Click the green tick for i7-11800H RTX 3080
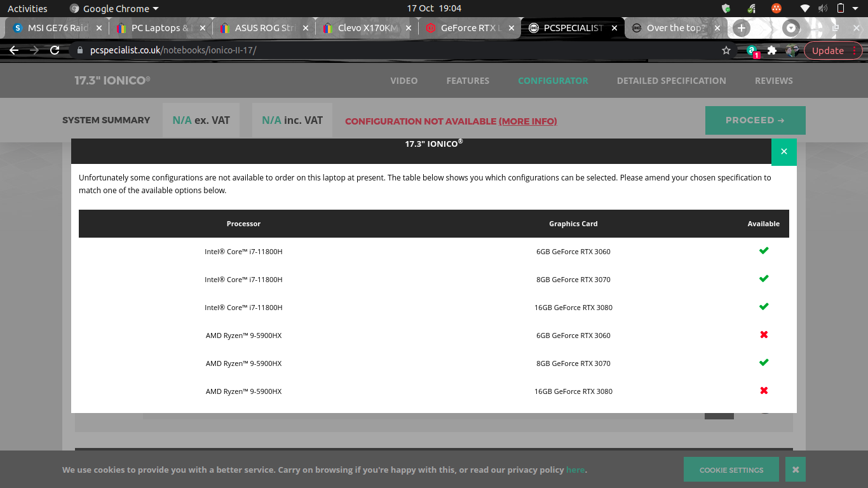The height and width of the screenshot is (488, 868). [764, 307]
